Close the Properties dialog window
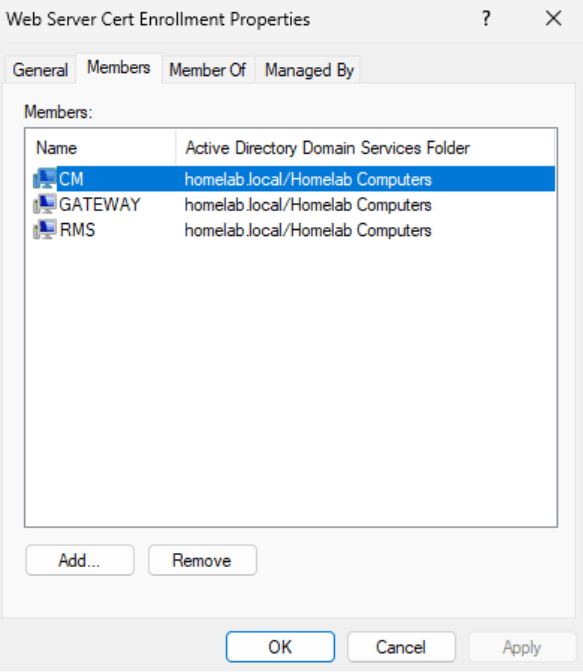Screen dimensions: 583x672 (x=553, y=18)
